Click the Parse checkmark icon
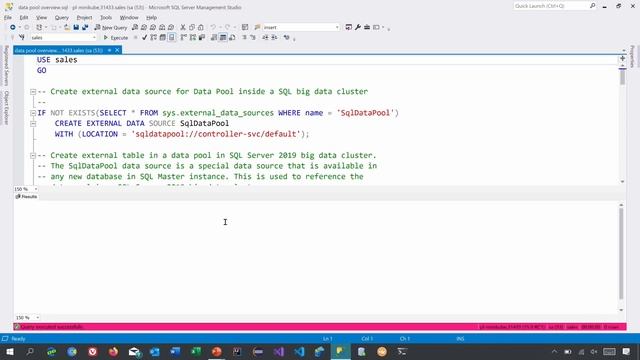 pos(144,38)
